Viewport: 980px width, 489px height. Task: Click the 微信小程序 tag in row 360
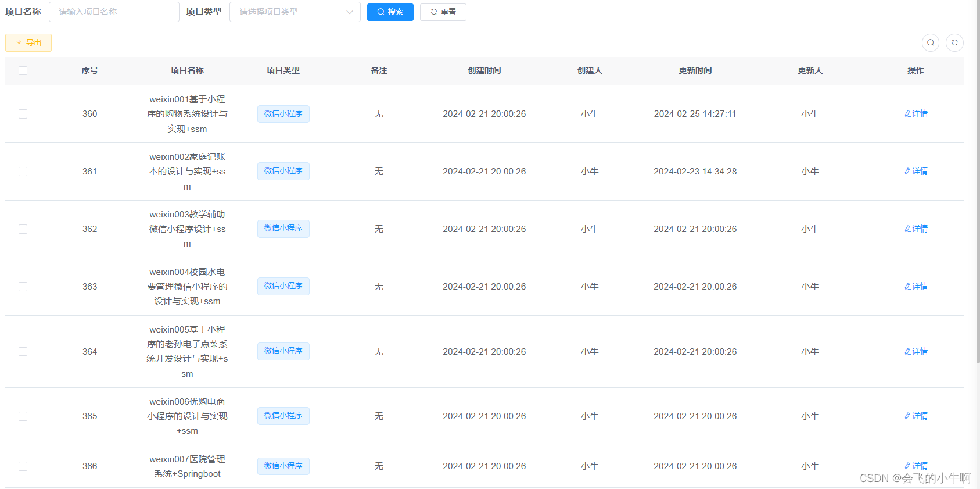[x=283, y=114]
